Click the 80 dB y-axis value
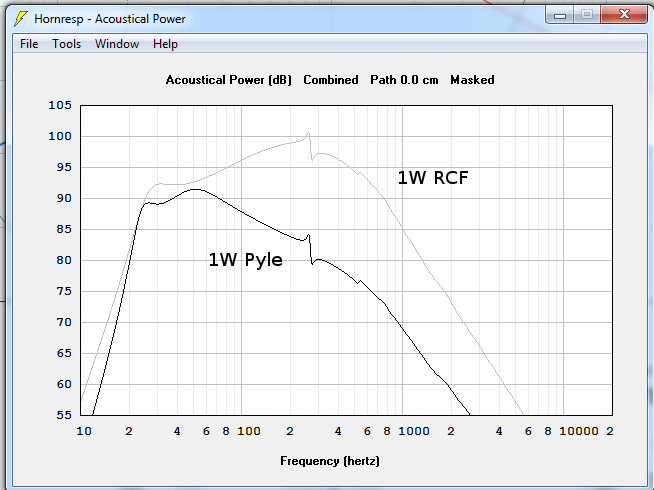The image size is (654, 490). coord(64,260)
